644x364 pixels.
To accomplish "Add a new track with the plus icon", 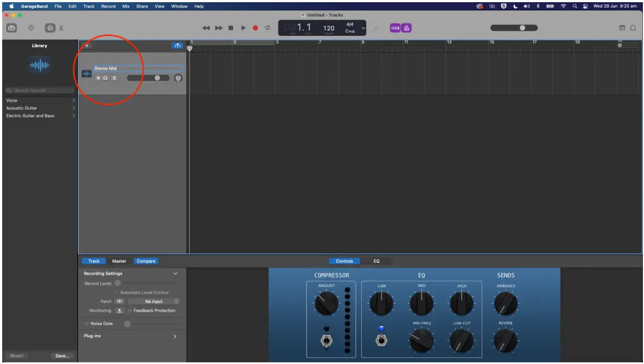I will point(86,46).
